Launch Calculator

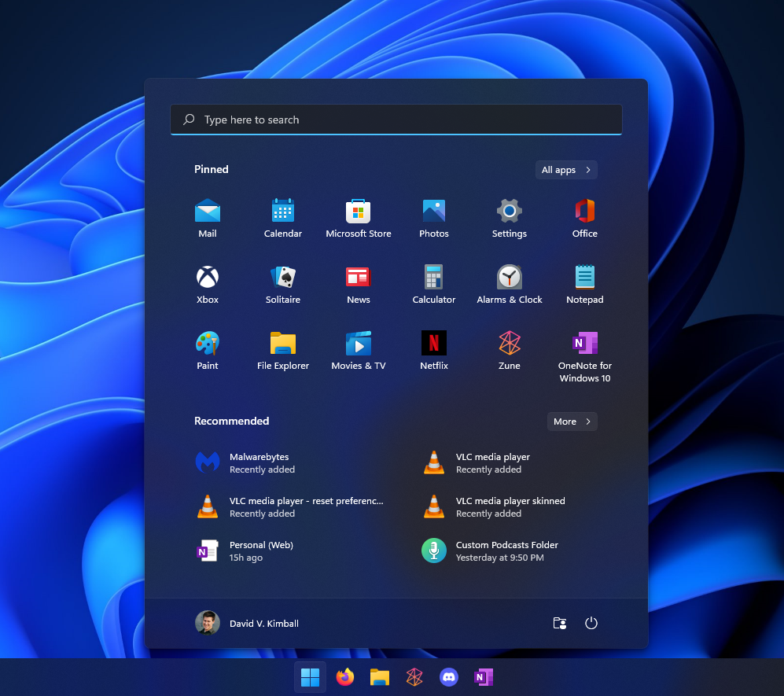[434, 284]
